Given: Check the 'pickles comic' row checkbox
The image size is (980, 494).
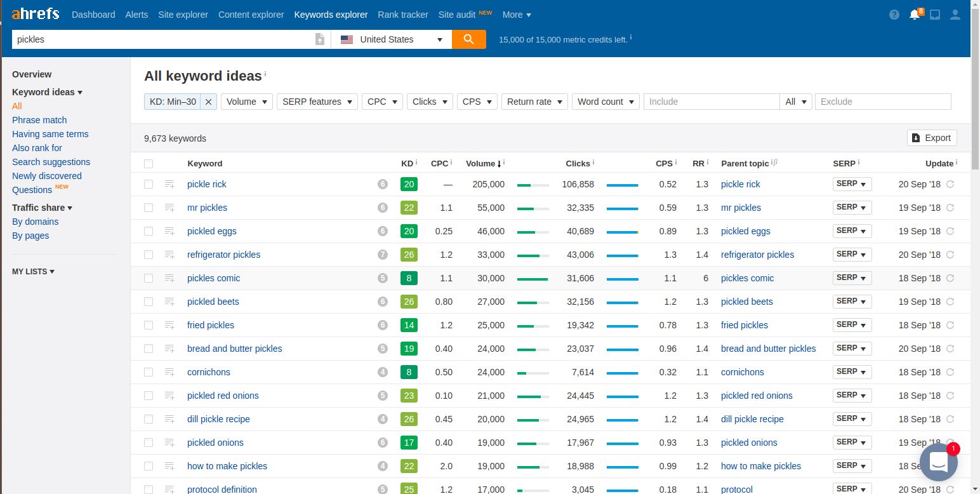Looking at the screenshot, I should (x=149, y=278).
